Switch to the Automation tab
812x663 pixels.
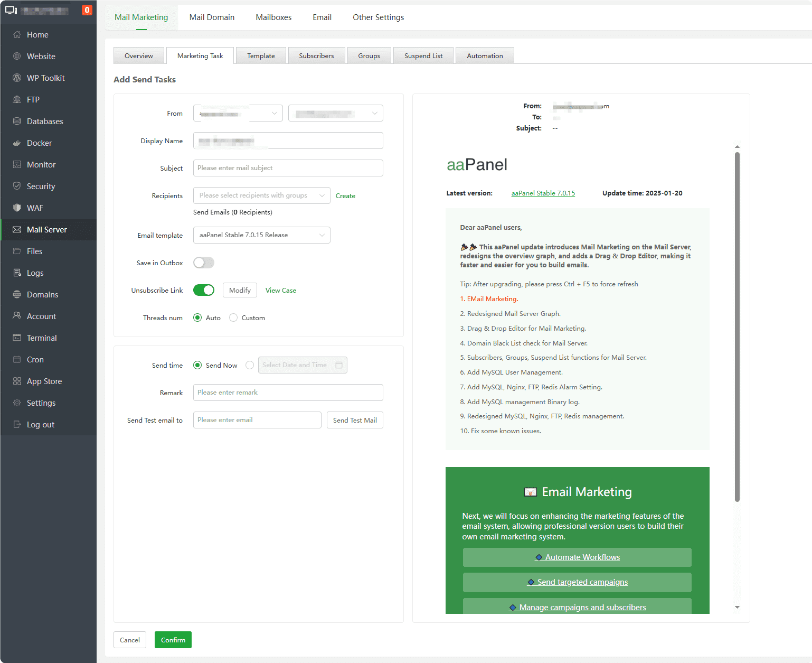click(485, 55)
